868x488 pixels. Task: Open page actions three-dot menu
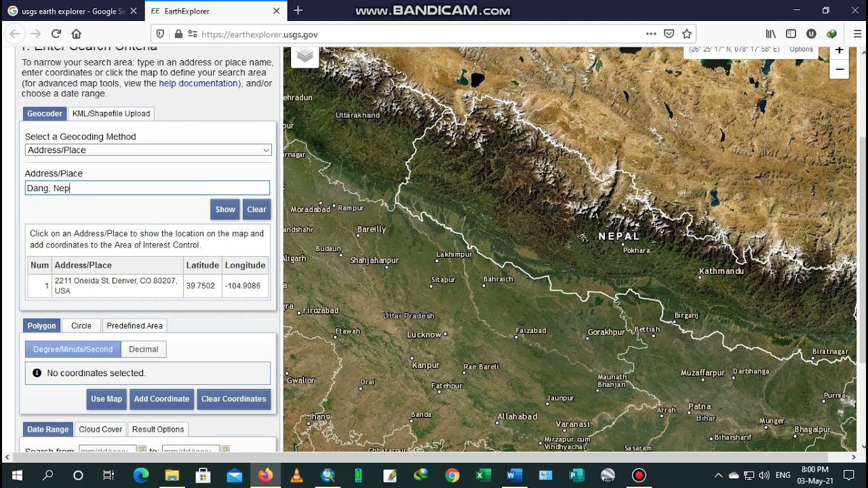pos(651,34)
